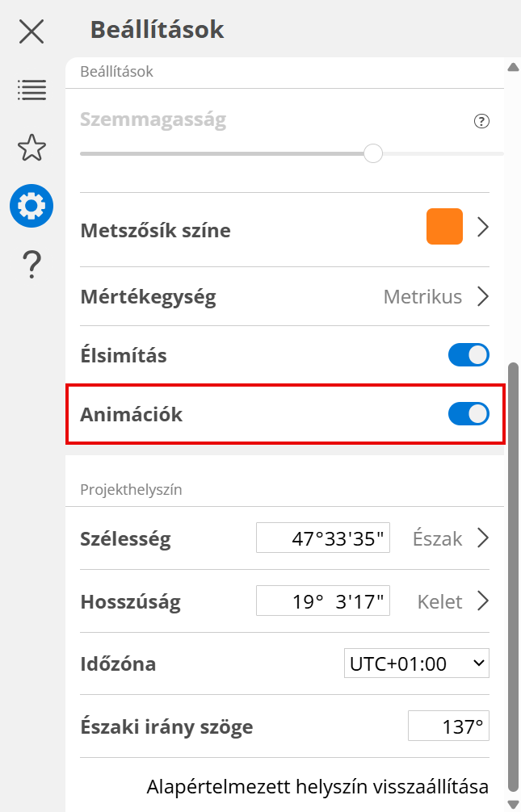Open the favorites star icon

click(32, 148)
